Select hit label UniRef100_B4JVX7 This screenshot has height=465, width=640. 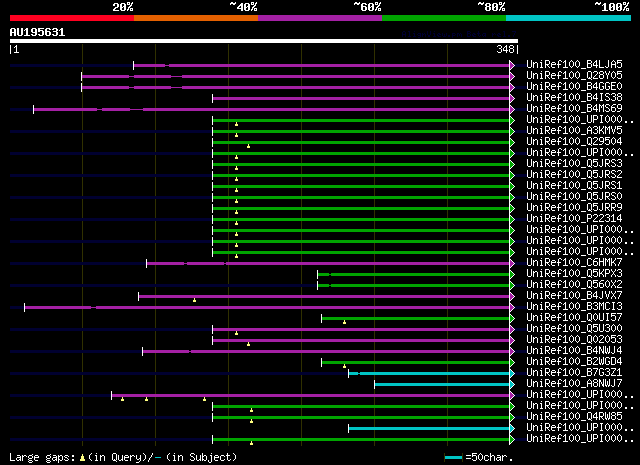coord(574,296)
